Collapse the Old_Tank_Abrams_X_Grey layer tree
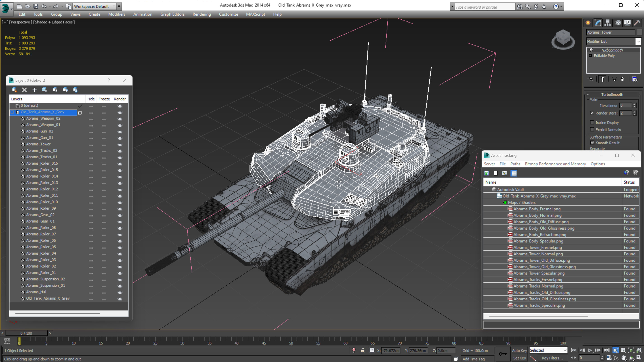The width and height of the screenshot is (644, 362). [12, 112]
